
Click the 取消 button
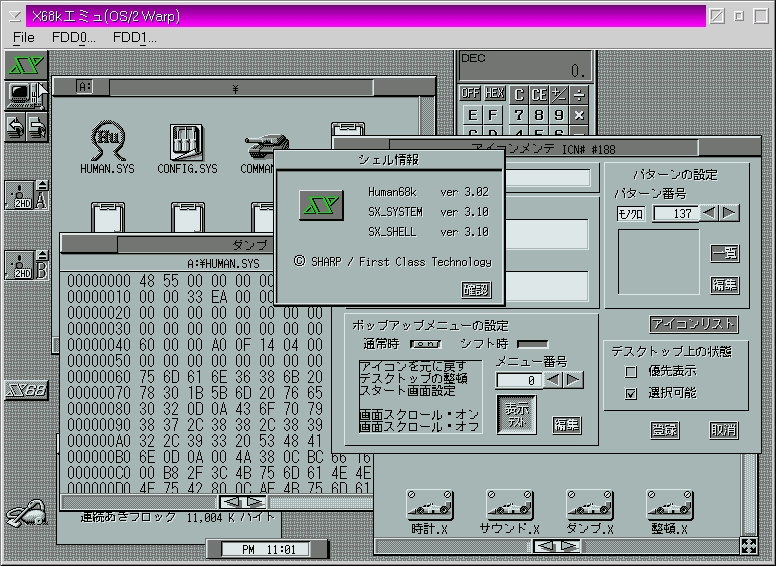(x=724, y=429)
